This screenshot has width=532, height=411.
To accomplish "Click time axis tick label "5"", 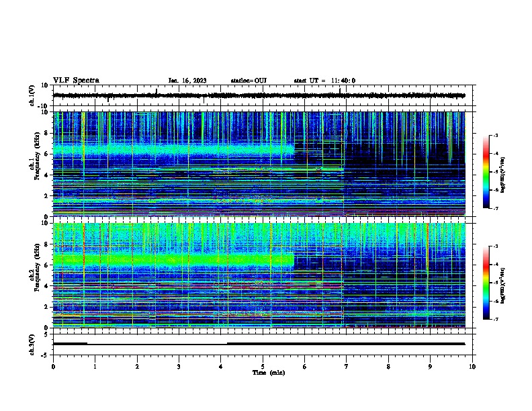I will click(x=263, y=367).
